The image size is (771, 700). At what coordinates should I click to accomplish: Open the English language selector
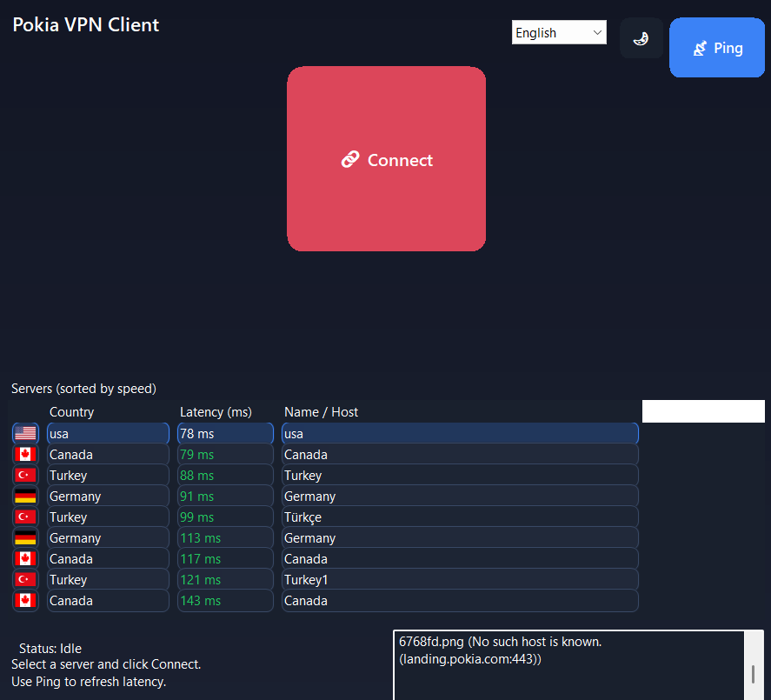pyautogui.click(x=559, y=32)
